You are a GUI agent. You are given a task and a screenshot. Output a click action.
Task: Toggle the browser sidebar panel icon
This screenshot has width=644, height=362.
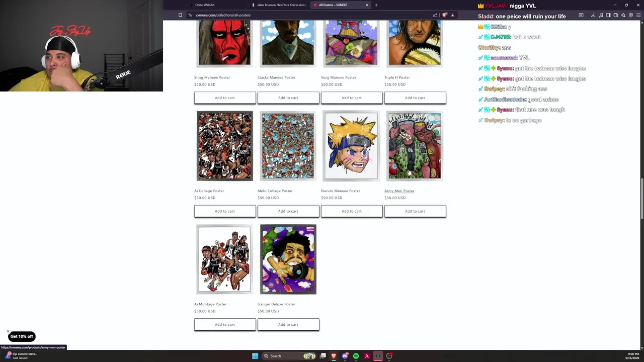coord(608,15)
